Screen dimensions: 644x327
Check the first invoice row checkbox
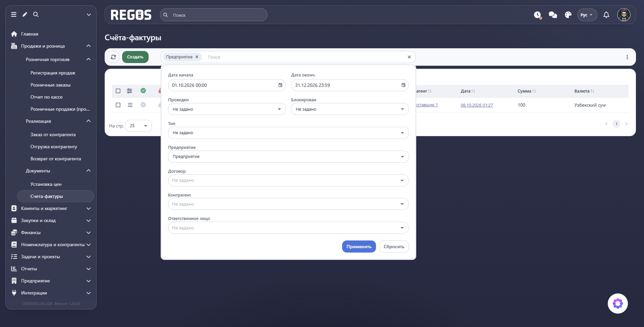point(118,105)
